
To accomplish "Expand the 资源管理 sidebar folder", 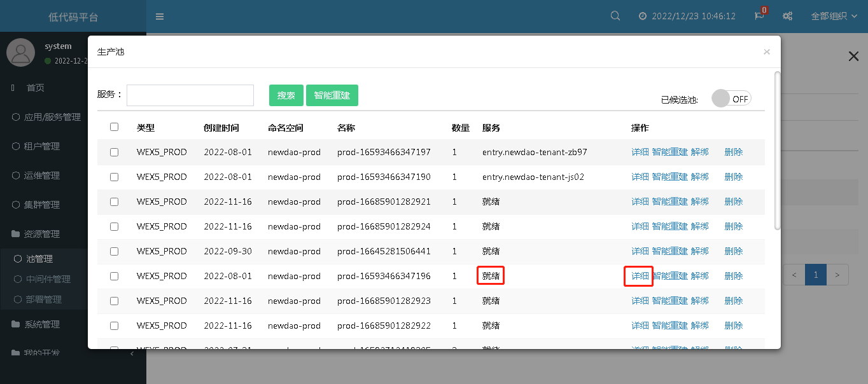I will [42, 234].
